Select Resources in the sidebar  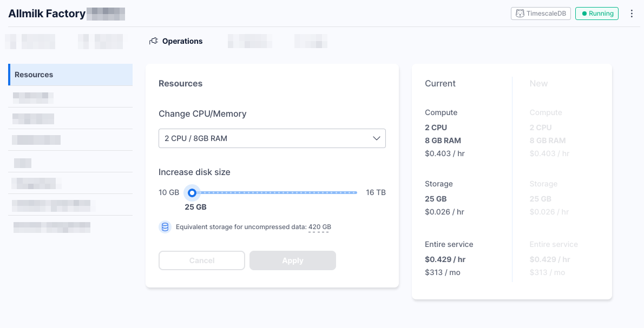point(70,75)
